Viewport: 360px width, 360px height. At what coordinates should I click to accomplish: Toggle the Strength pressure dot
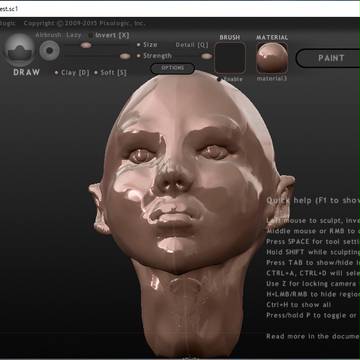(x=139, y=56)
